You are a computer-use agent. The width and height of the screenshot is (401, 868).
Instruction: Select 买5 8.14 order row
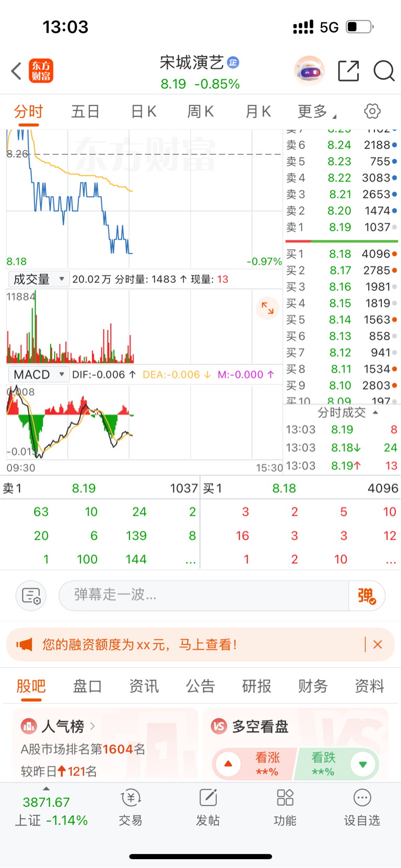tap(342, 320)
